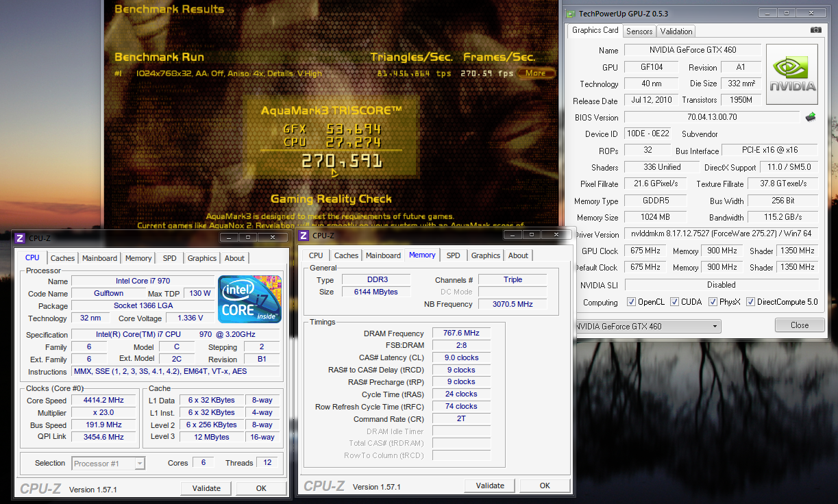
Task: Select the Graphics Card tab in GPU-Z
Action: [x=595, y=30]
